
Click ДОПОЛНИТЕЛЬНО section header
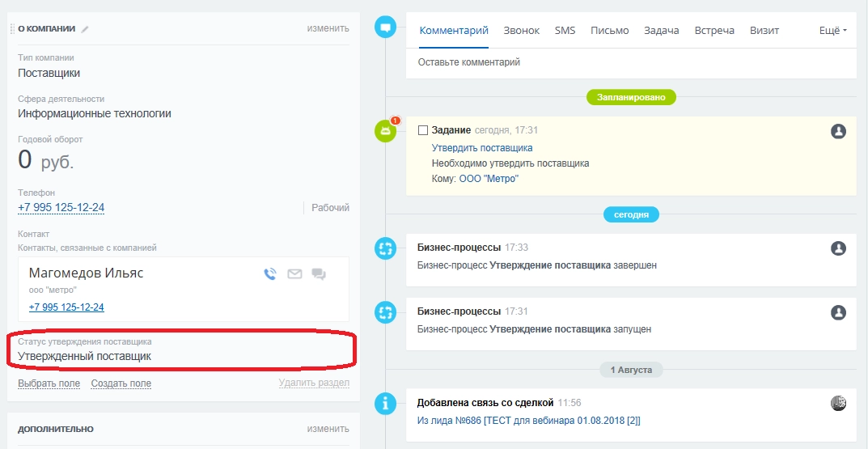click(56, 429)
